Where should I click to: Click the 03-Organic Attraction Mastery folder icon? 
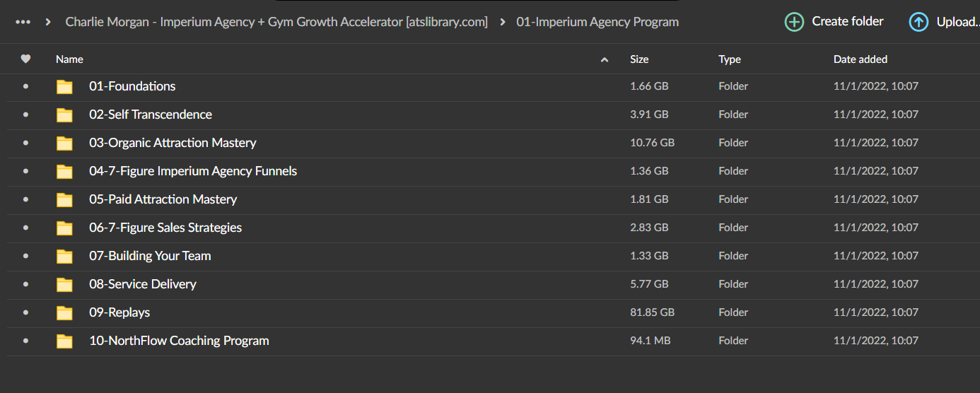(65, 143)
